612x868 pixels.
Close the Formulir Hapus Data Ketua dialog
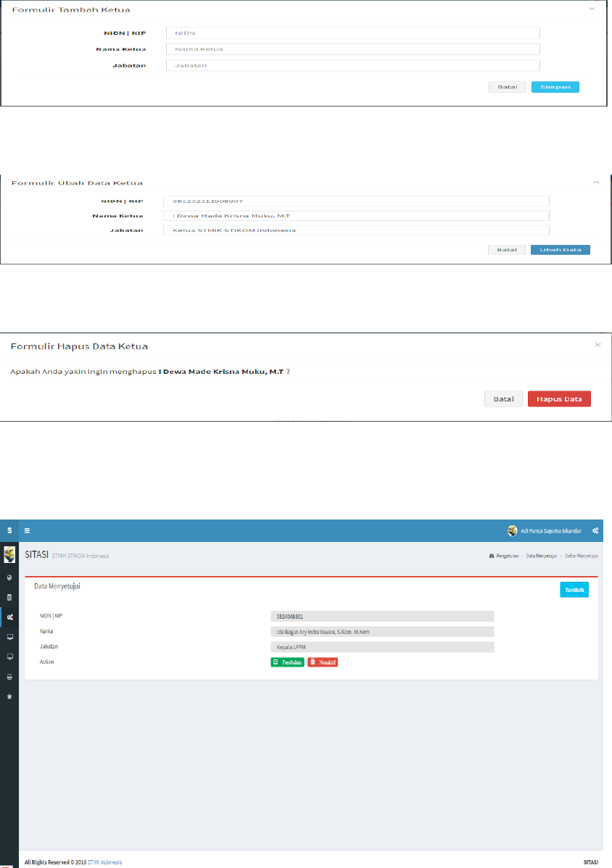coord(597,345)
